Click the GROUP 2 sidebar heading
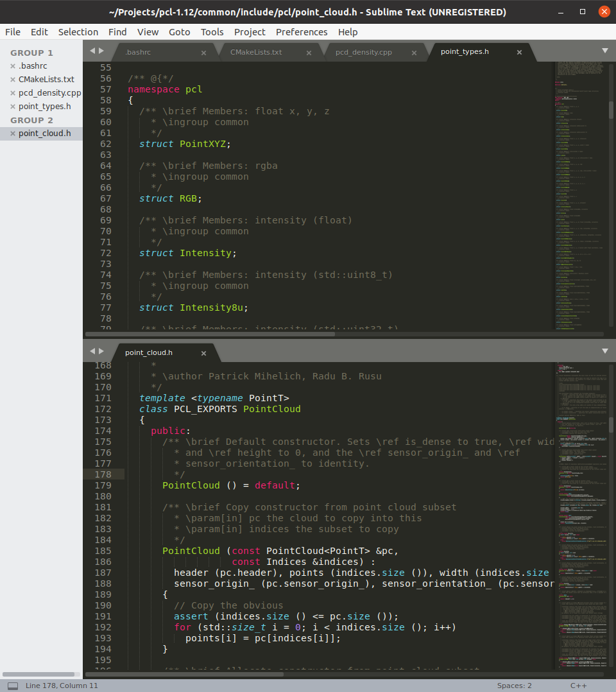This screenshot has width=616, height=692. click(32, 121)
